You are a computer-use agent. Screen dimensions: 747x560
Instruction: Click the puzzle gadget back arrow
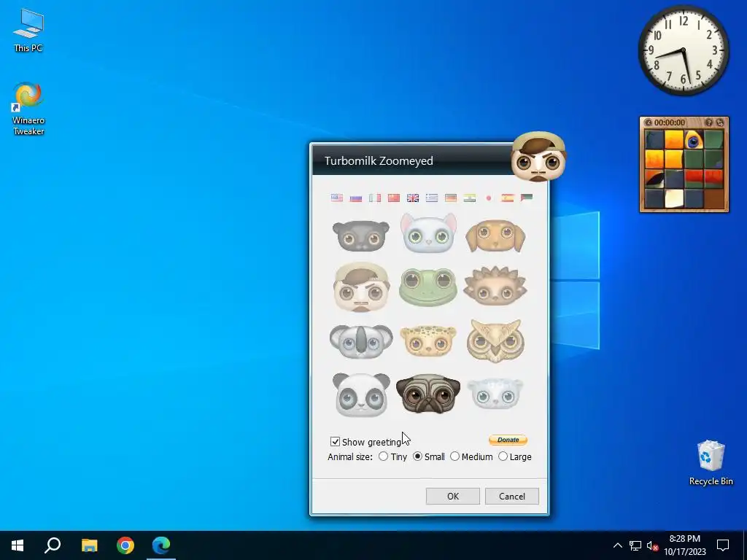click(x=648, y=122)
